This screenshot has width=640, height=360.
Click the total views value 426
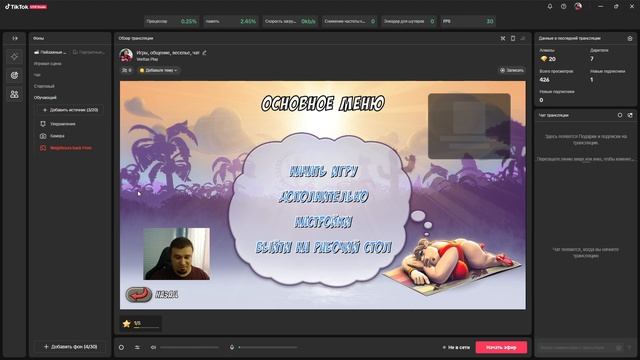pos(544,80)
